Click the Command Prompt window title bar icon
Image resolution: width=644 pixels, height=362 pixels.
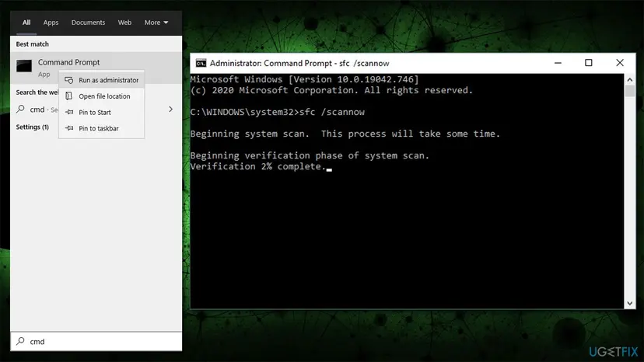[x=201, y=63]
